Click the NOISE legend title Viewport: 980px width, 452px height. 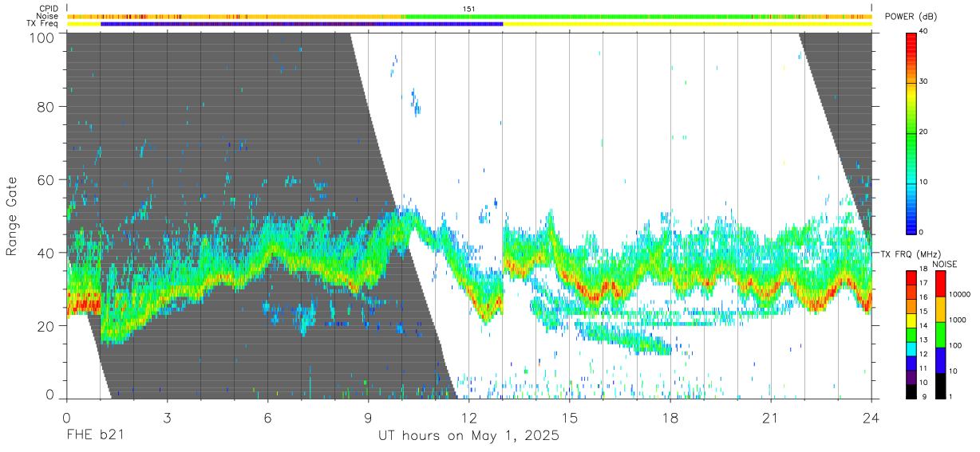[944, 264]
